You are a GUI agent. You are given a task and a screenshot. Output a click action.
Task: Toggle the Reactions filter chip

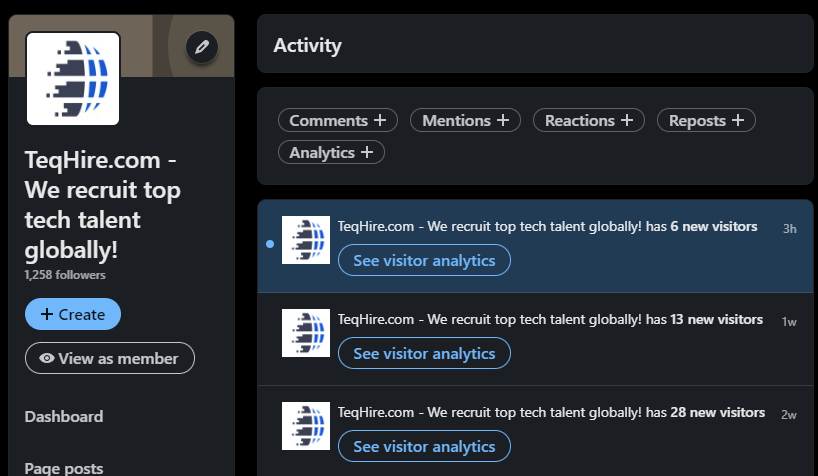[589, 121]
